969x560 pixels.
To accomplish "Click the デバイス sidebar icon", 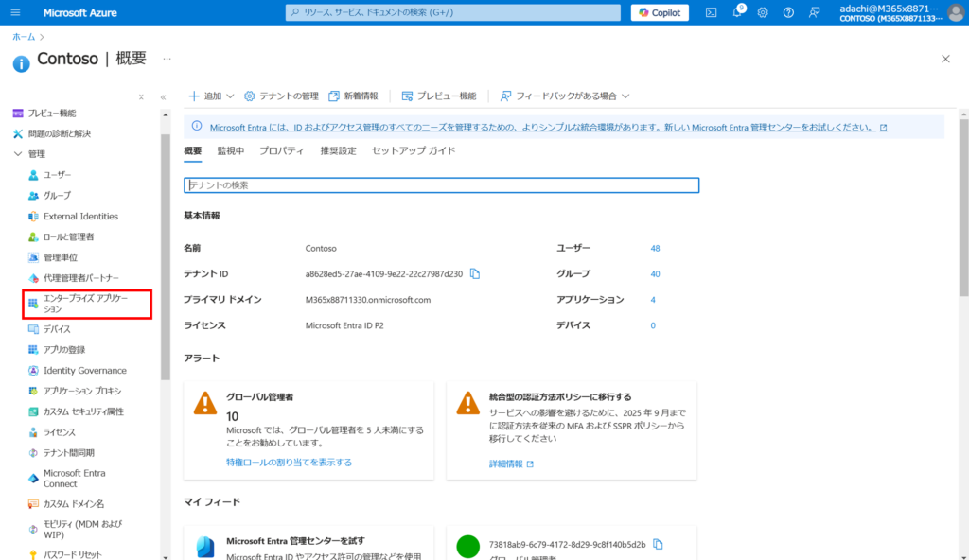I will pos(33,329).
